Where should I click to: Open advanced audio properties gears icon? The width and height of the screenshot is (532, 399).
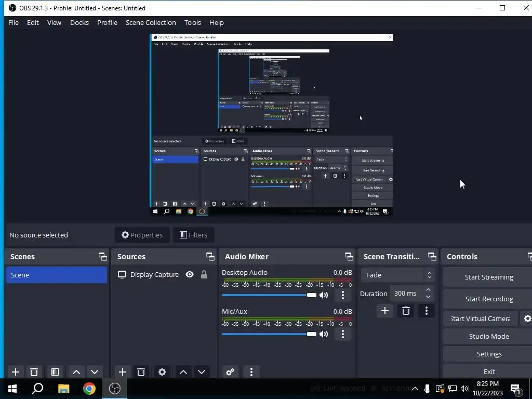(x=230, y=372)
